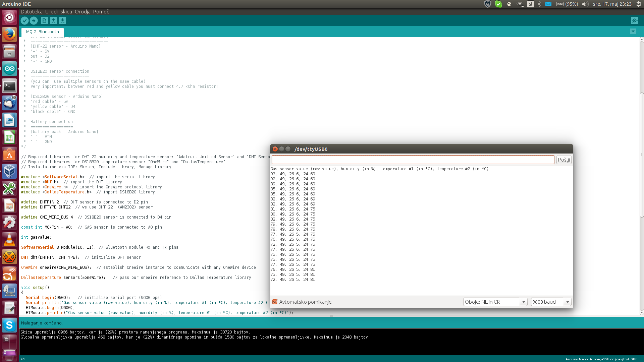Open the system power gear menu
Viewport: 644px width, 362px height.
638,4
